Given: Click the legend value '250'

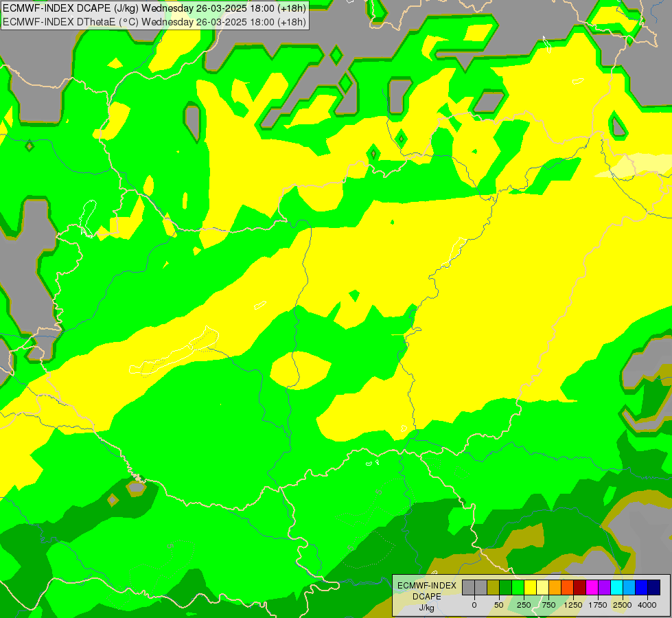Looking at the screenshot, I should 524,605.
